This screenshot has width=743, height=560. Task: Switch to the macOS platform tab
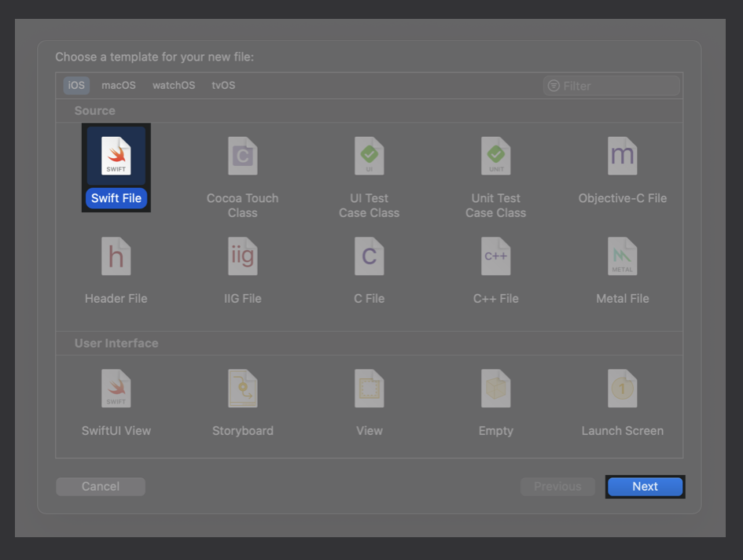[119, 86]
